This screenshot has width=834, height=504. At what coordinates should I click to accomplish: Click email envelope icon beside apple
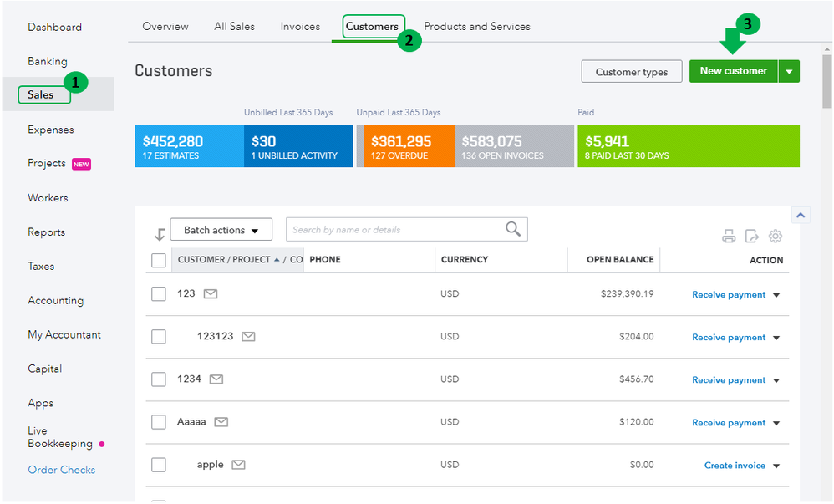click(238, 465)
